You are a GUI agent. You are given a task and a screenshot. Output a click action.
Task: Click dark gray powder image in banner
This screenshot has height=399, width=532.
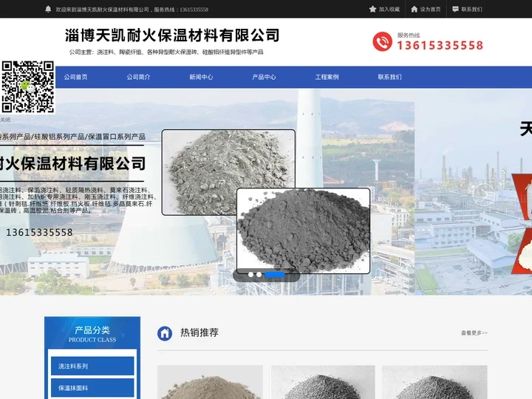click(304, 231)
